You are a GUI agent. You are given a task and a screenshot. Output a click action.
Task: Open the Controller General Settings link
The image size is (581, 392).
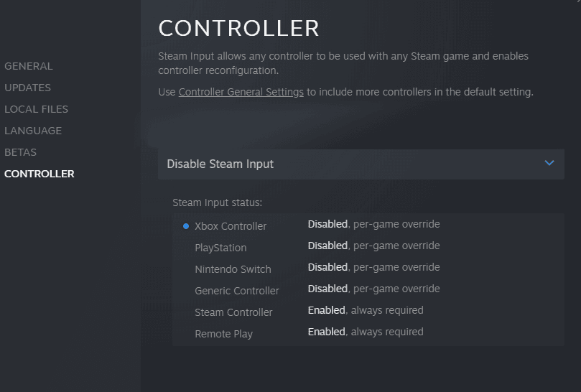[241, 92]
